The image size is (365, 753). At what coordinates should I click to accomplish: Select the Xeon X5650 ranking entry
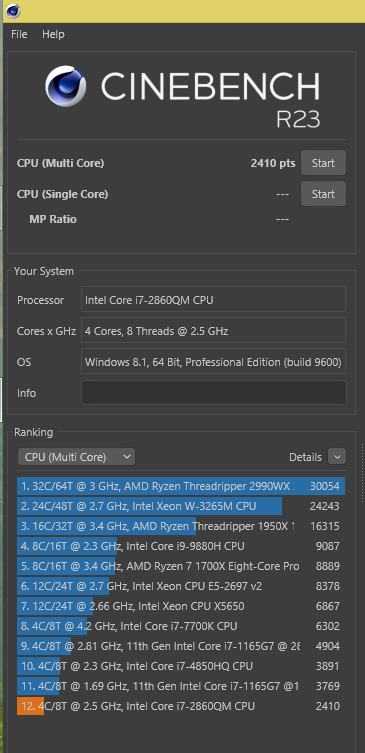point(181,606)
